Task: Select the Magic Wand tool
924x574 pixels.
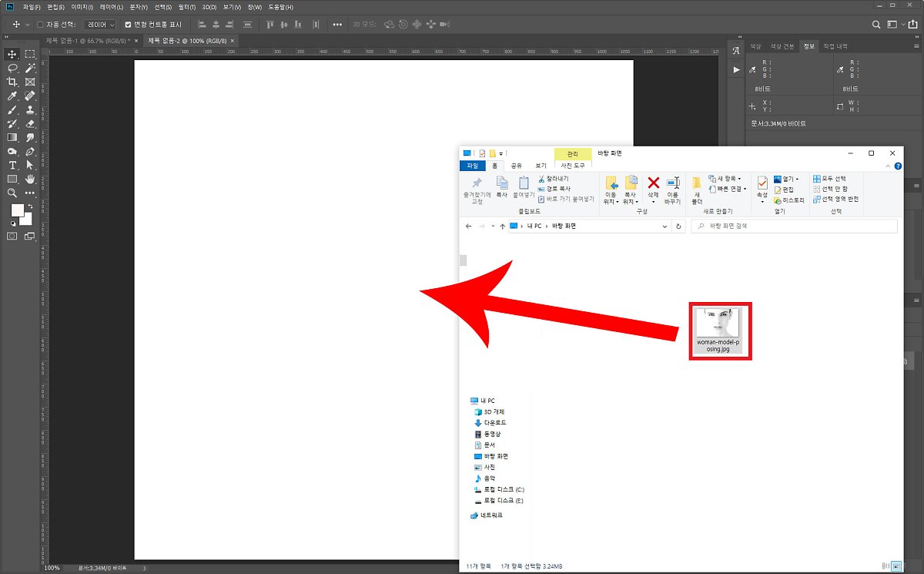Action: click(x=30, y=68)
